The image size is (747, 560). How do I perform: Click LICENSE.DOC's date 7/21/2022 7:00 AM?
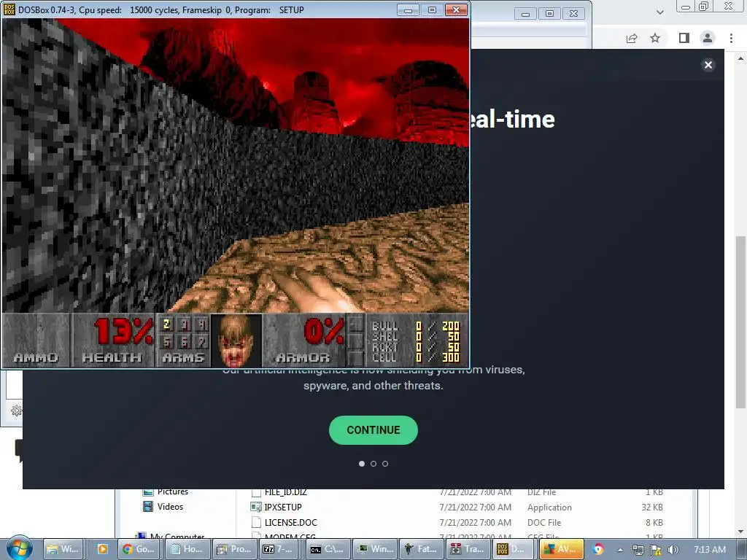click(475, 522)
